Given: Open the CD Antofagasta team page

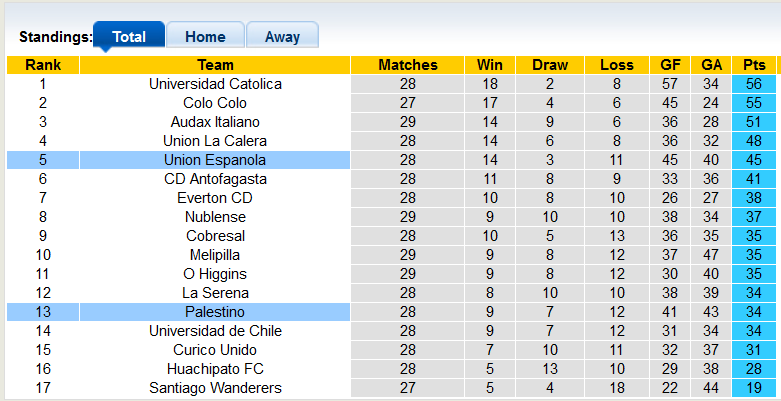Looking at the screenshot, I should [x=215, y=179].
